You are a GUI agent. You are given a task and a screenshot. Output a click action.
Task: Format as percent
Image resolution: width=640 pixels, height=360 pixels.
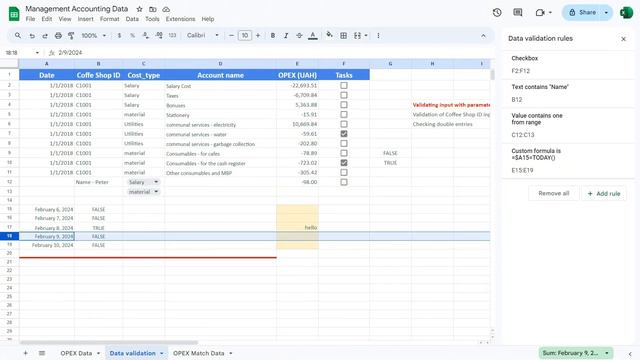132,36
